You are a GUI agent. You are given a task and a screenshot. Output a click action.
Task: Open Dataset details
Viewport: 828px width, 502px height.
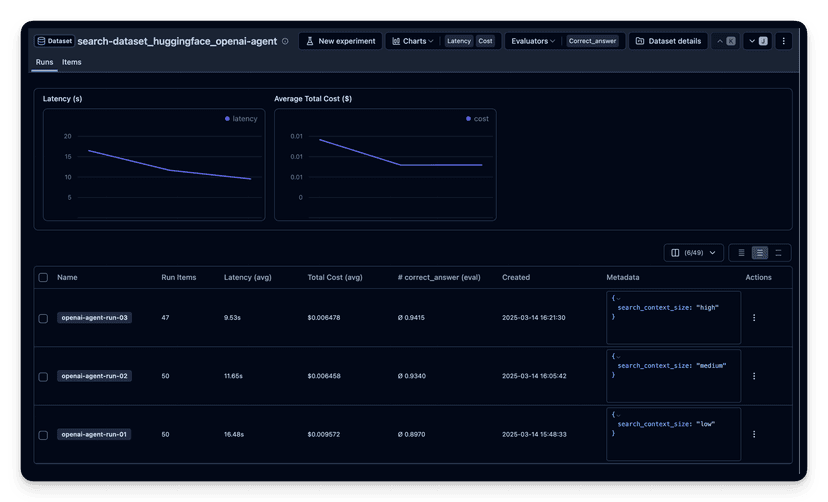point(668,41)
